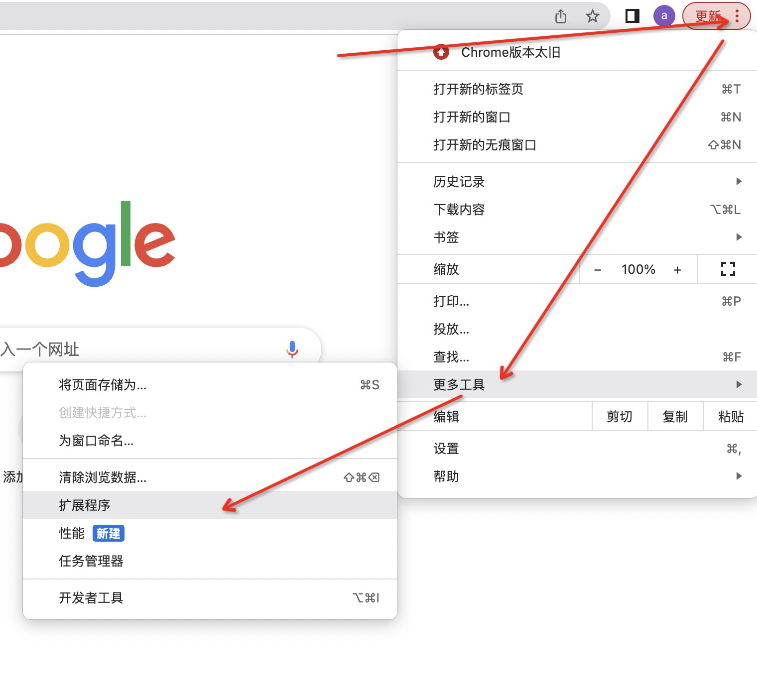This screenshot has height=700, width=757.
Task: Open the tab switcher icon
Action: click(631, 15)
